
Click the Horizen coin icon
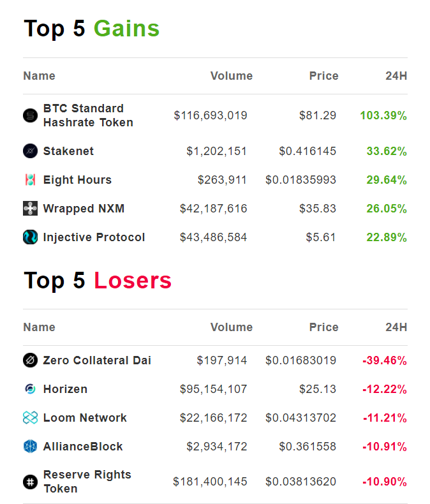pyautogui.click(x=30, y=389)
